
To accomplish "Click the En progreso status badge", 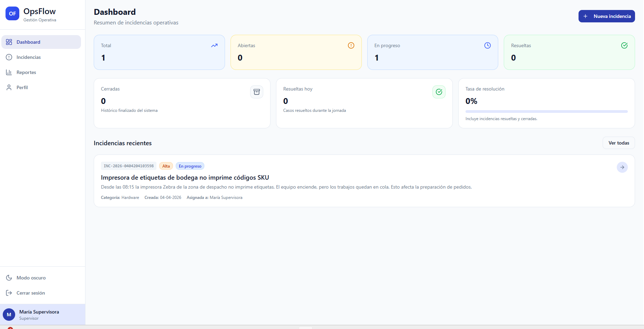I will pos(190,166).
